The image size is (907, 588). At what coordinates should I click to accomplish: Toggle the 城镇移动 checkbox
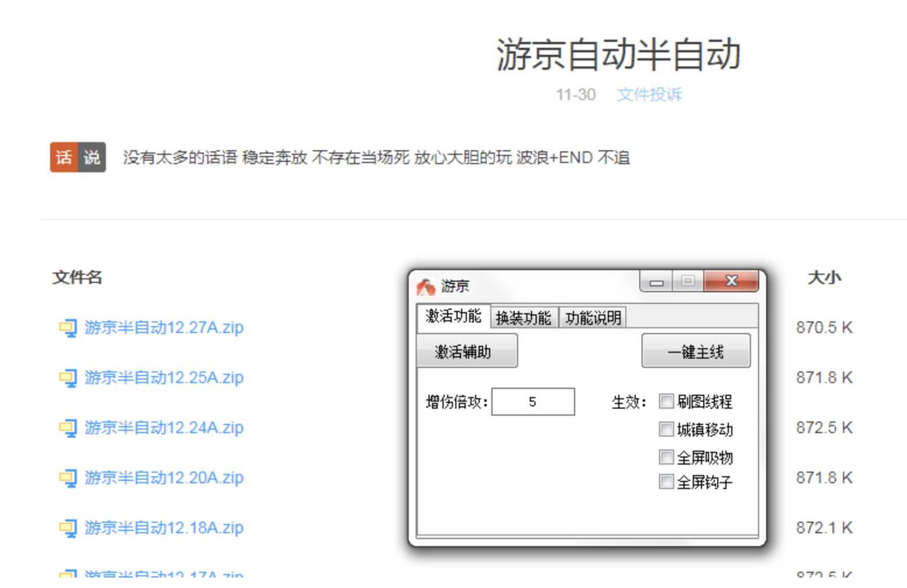(x=666, y=429)
